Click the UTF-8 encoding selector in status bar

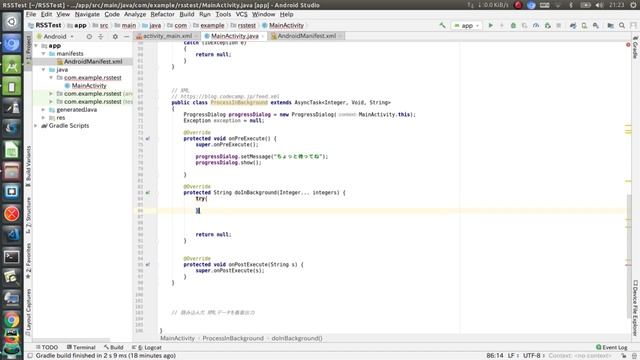point(534,356)
